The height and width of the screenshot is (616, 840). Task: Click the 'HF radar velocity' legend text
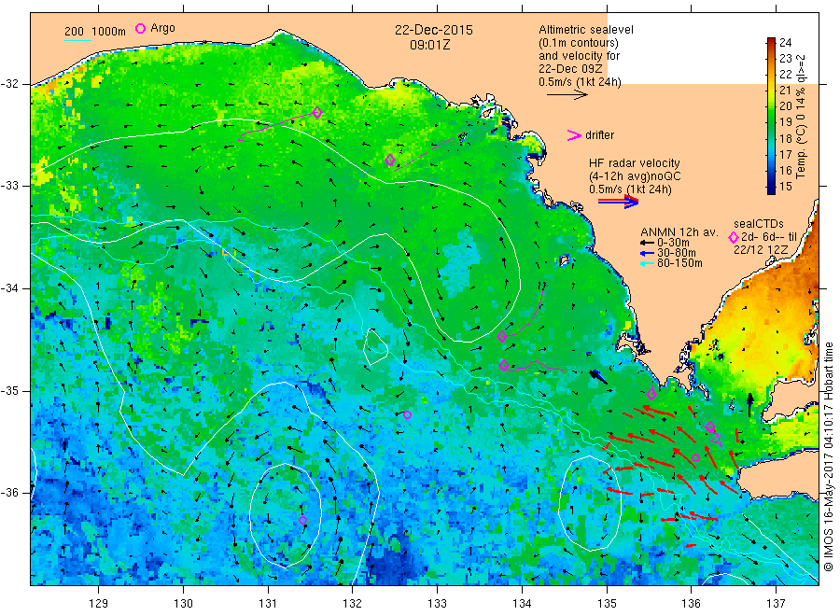pos(635,162)
